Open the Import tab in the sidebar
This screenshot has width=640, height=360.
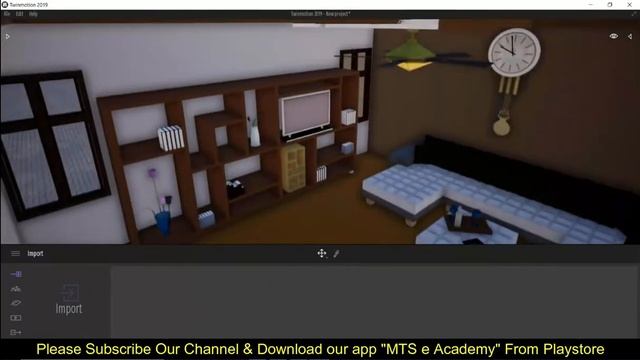[16, 274]
